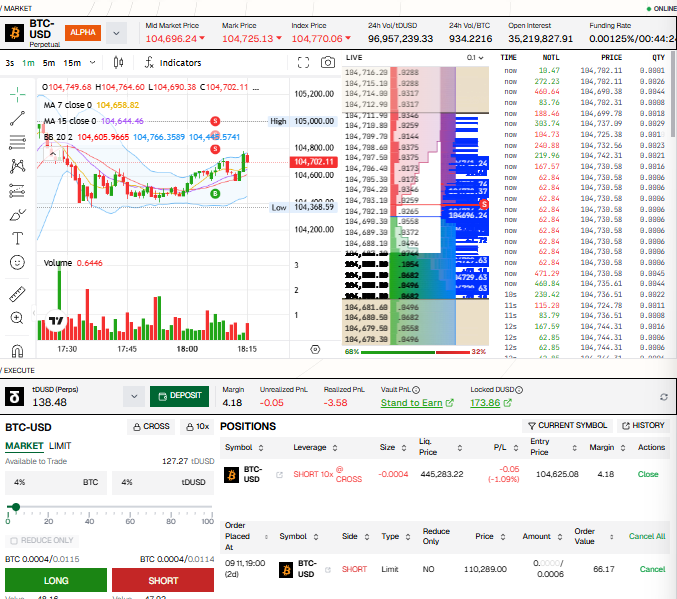Take a chart snapshot with camera icon
Screen dimensions: 677x599
(328, 63)
